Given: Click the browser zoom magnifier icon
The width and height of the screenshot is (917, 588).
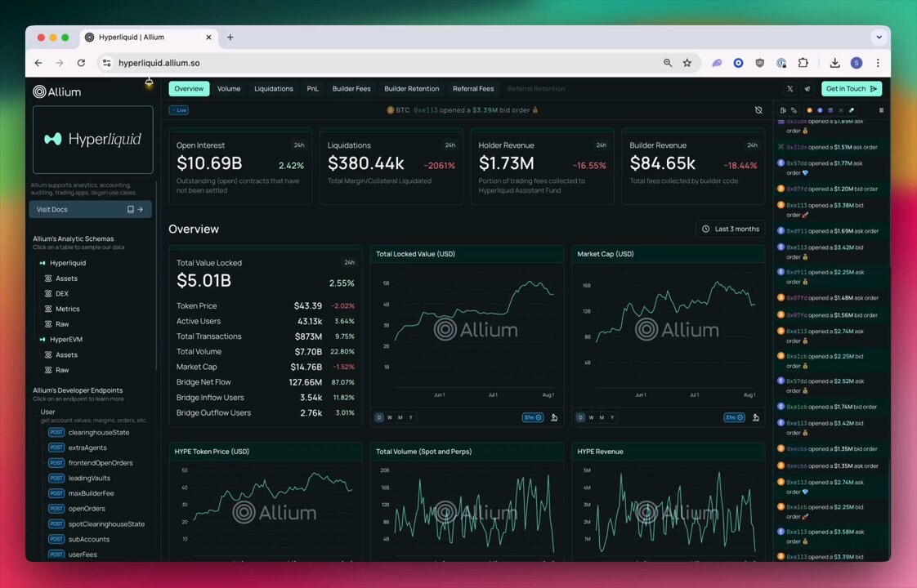Looking at the screenshot, I should [x=668, y=63].
